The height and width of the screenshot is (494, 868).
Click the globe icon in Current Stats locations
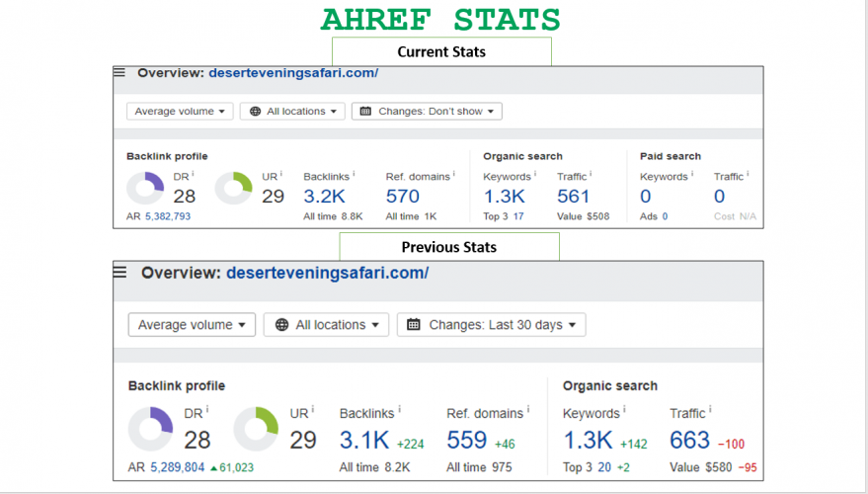coord(255,112)
